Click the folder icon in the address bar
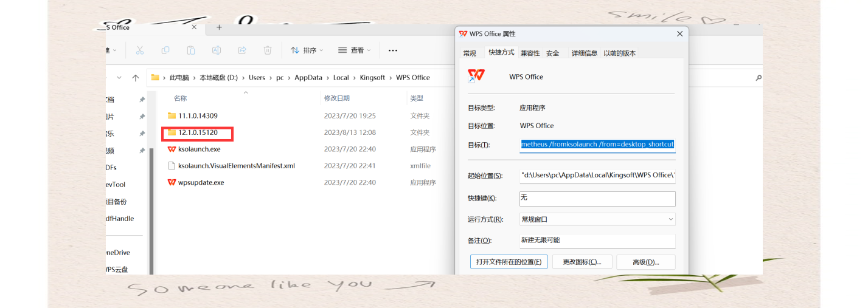 pyautogui.click(x=155, y=77)
